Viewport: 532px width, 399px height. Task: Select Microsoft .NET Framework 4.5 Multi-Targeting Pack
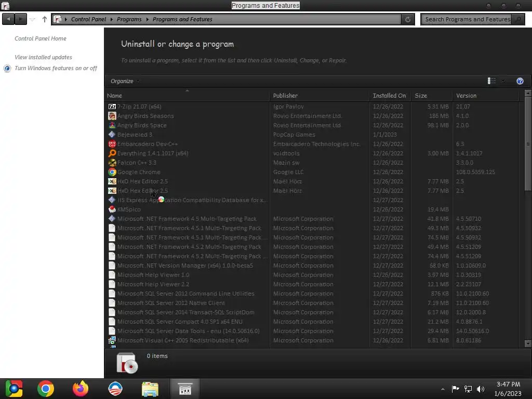tap(312, 219)
